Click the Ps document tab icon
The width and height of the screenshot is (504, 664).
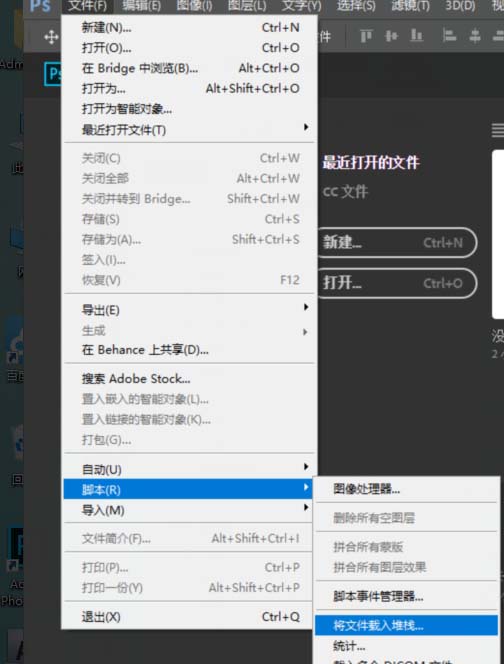click(x=53, y=74)
